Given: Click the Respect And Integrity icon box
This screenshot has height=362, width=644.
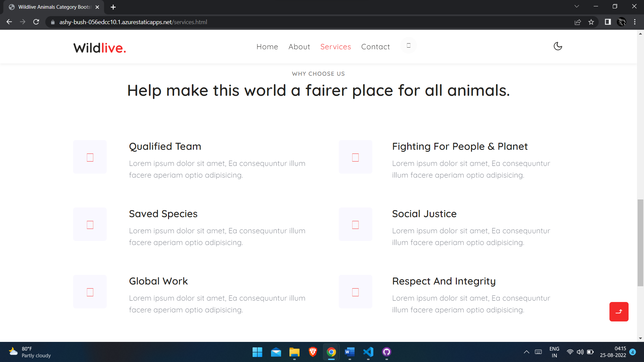Looking at the screenshot, I should 356,292.
